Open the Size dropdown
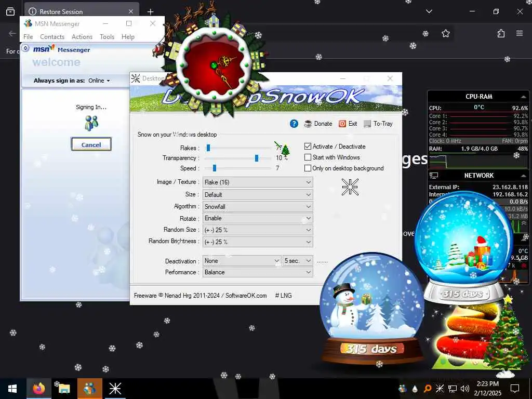532x399 pixels. click(258, 195)
